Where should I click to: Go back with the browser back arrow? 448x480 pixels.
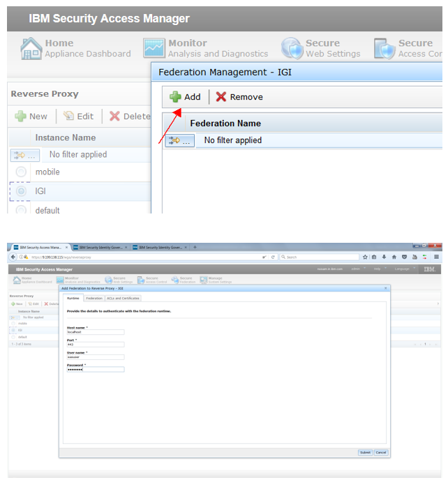tap(13, 257)
